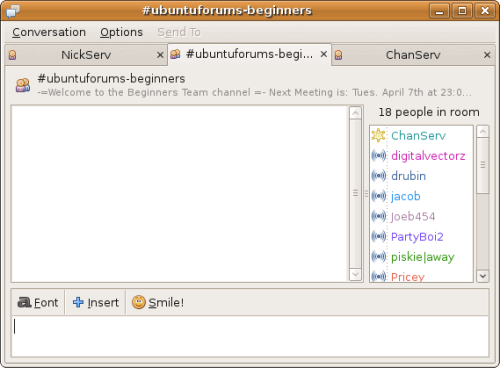
Task: Click the large chat room icon beside the topic
Action: pos(23,85)
